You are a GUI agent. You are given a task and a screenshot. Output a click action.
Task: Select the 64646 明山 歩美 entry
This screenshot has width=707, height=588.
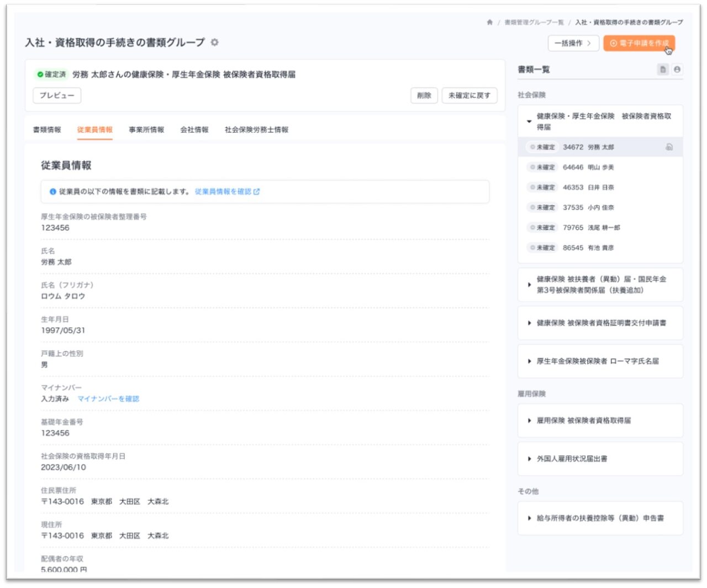click(x=600, y=167)
